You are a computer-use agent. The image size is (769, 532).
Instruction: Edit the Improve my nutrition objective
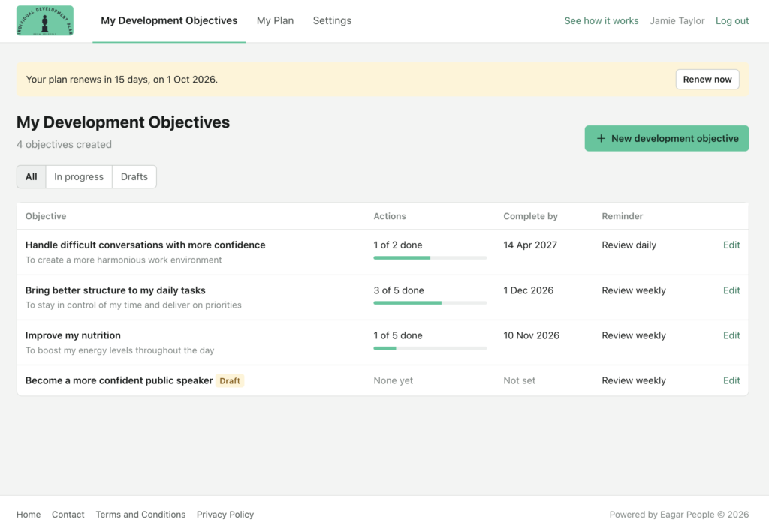[731, 335]
